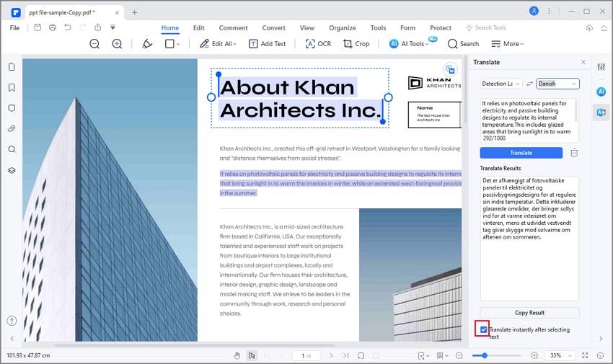Click the translation input text box

[529, 120]
